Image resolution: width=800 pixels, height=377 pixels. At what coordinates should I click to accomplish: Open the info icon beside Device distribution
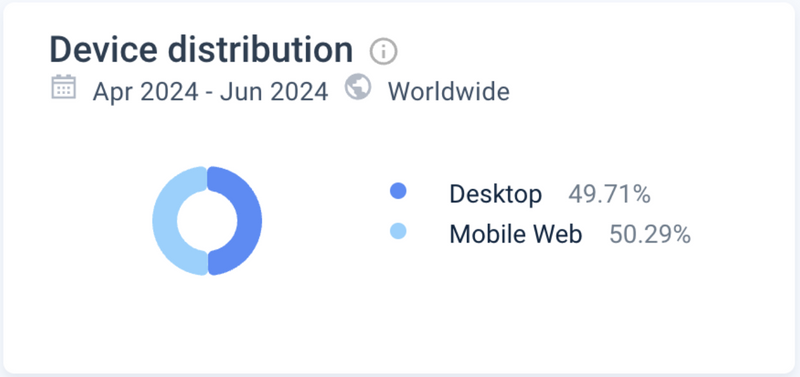[x=383, y=51]
